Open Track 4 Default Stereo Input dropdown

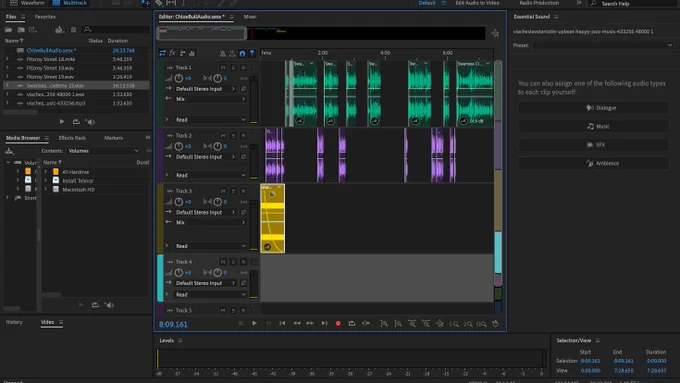click(x=206, y=283)
